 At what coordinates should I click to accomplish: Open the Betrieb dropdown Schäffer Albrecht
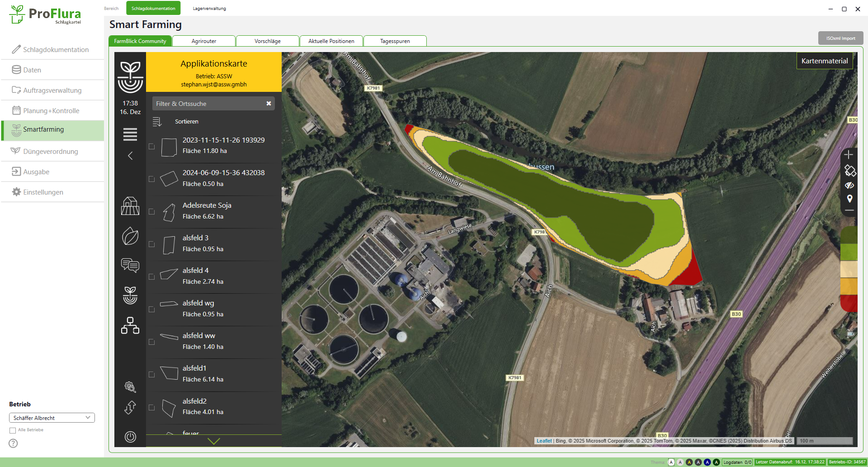52,418
